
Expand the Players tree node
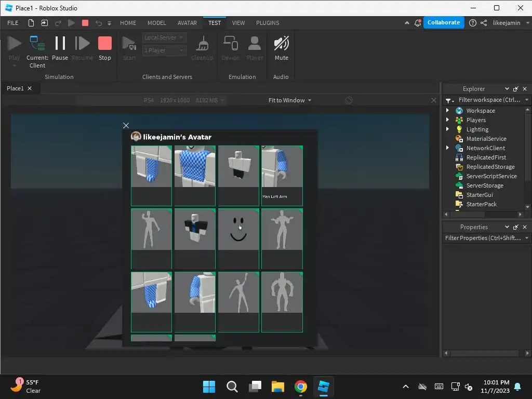point(447,120)
